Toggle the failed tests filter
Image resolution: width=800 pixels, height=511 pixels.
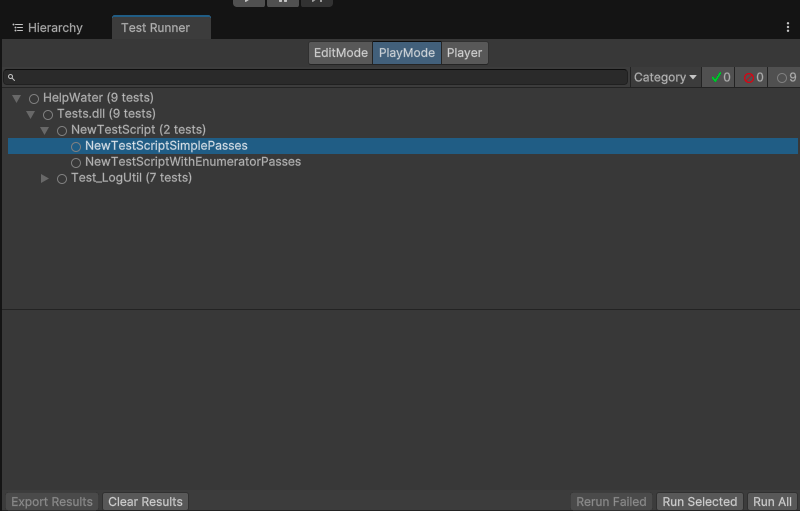click(x=753, y=78)
